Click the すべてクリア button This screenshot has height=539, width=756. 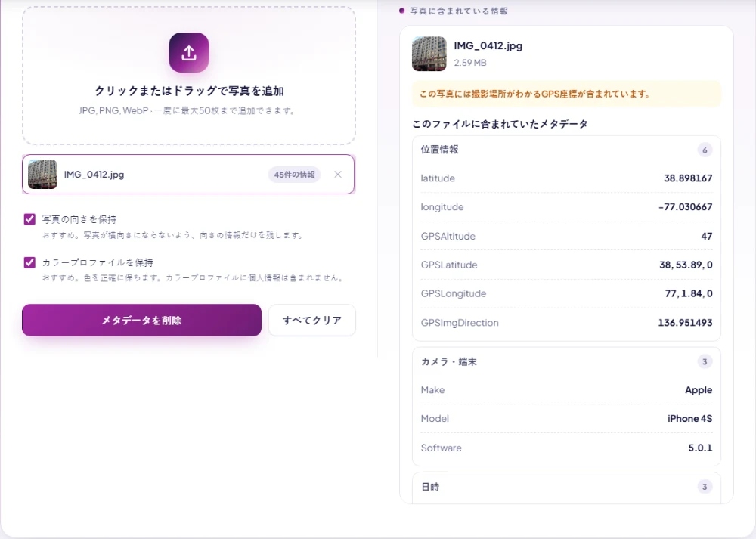point(312,320)
